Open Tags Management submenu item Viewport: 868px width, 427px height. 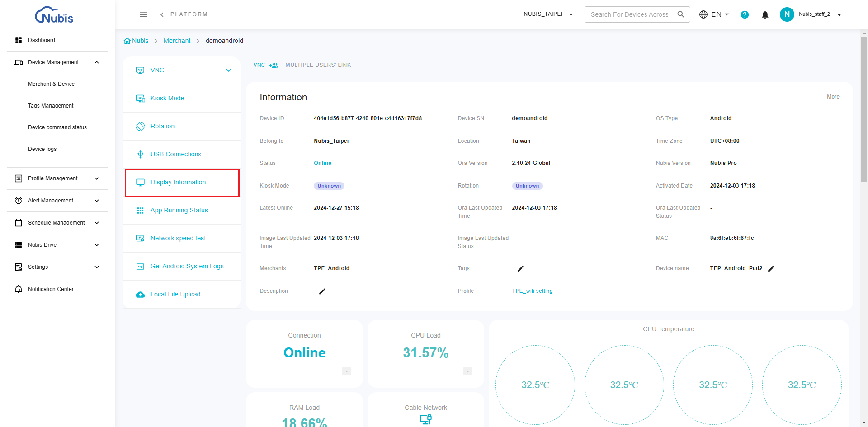point(51,106)
